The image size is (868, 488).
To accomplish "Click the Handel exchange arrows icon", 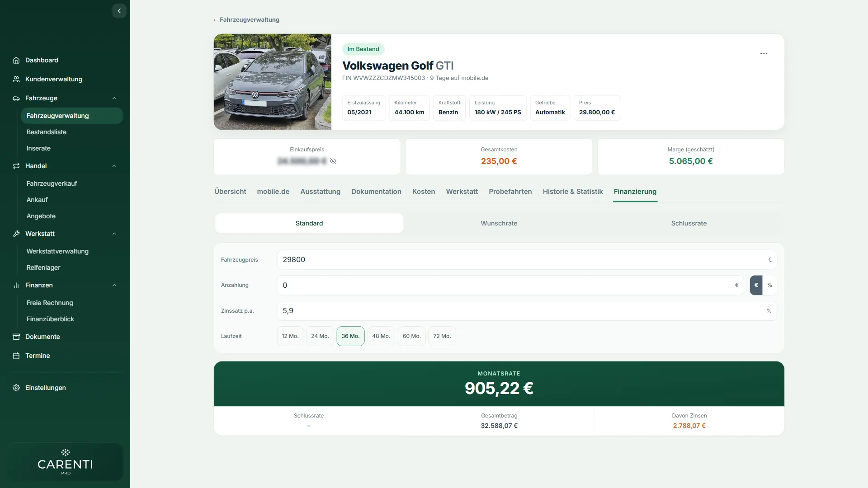I will pyautogui.click(x=16, y=166).
